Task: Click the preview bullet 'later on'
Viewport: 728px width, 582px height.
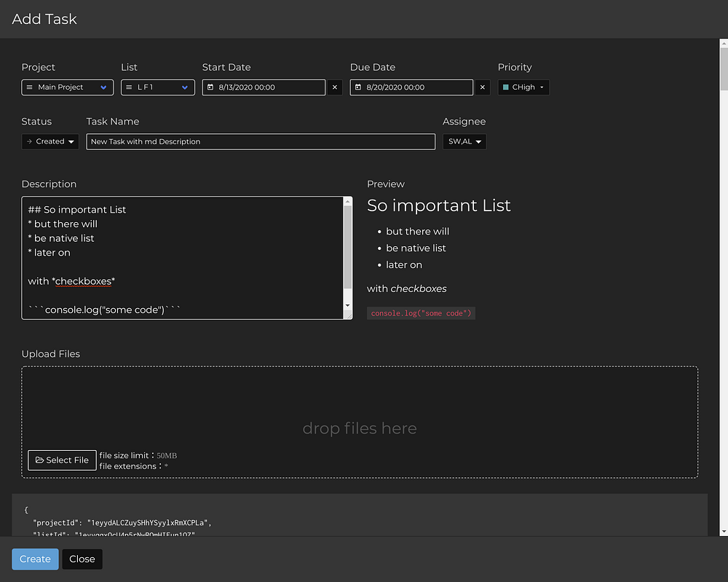Action: click(x=404, y=264)
